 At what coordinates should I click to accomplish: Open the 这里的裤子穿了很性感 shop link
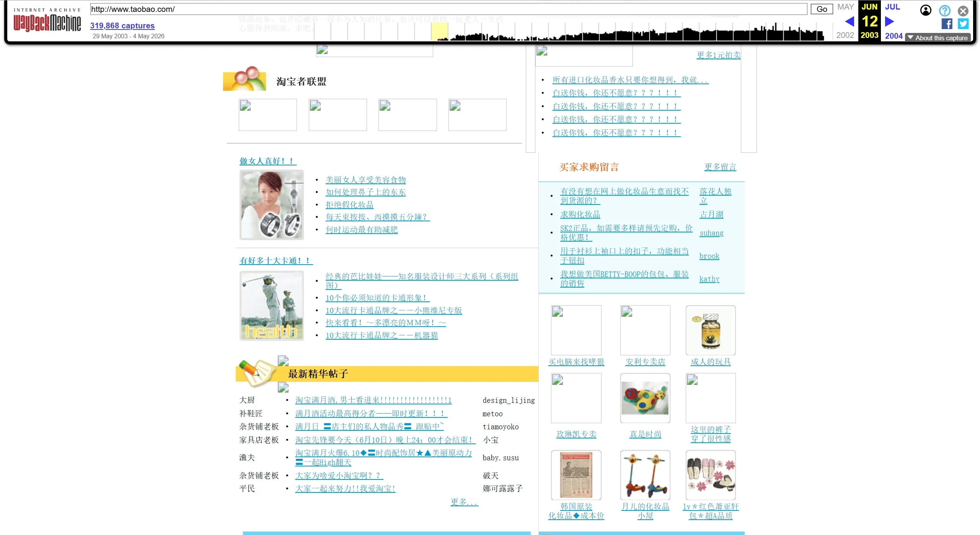pyautogui.click(x=710, y=434)
